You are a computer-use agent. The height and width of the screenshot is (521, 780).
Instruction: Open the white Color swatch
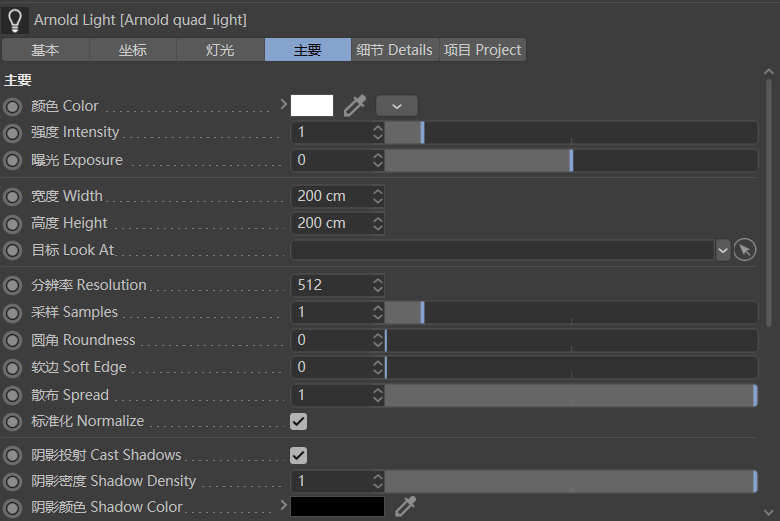tap(312, 105)
